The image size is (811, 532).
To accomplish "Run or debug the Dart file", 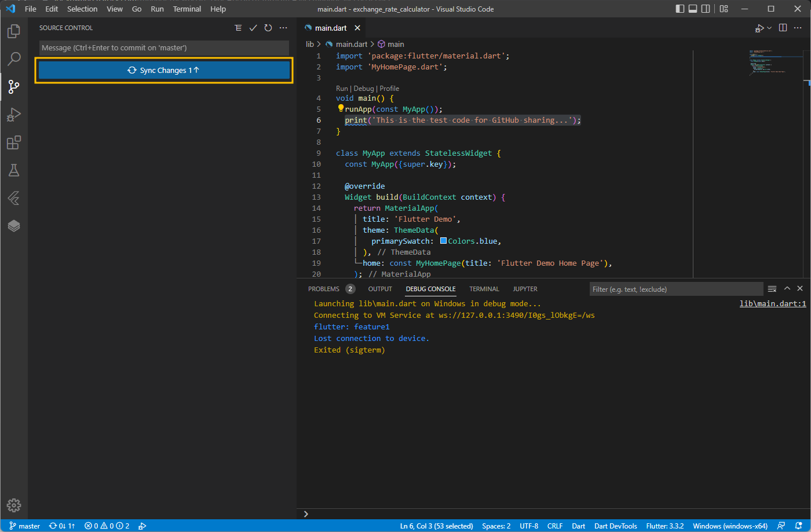I will 759,28.
